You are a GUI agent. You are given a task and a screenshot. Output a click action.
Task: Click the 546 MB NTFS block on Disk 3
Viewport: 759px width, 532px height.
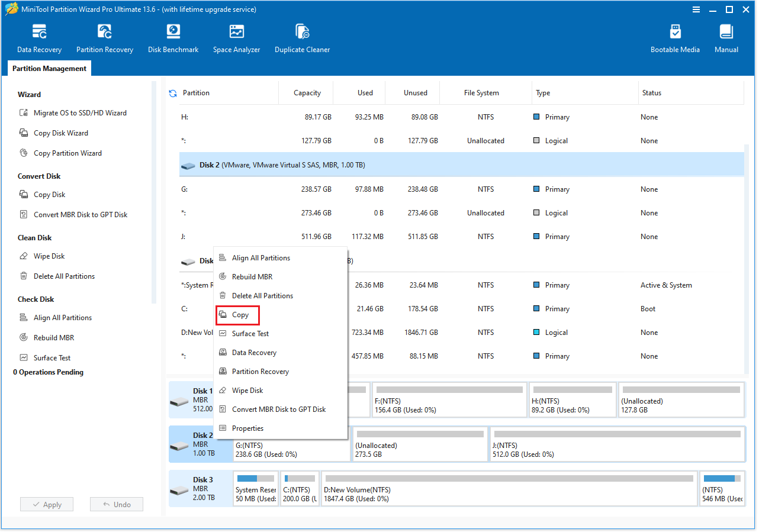(x=722, y=488)
